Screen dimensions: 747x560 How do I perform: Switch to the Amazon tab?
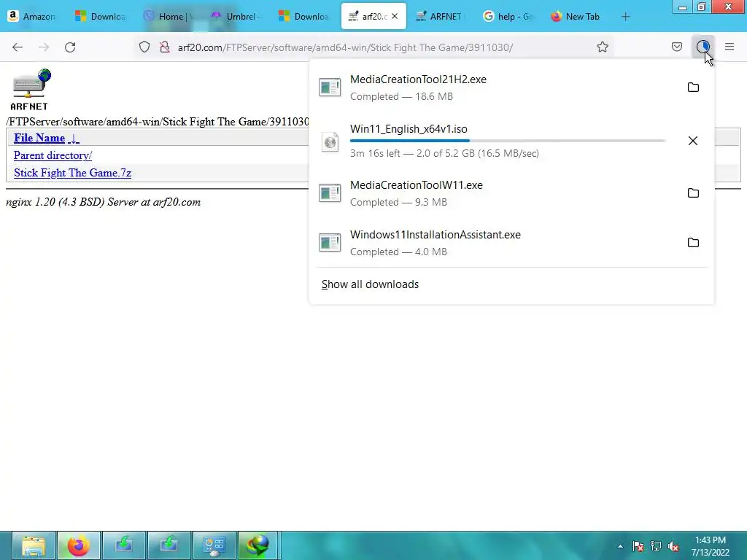pyautogui.click(x=31, y=16)
